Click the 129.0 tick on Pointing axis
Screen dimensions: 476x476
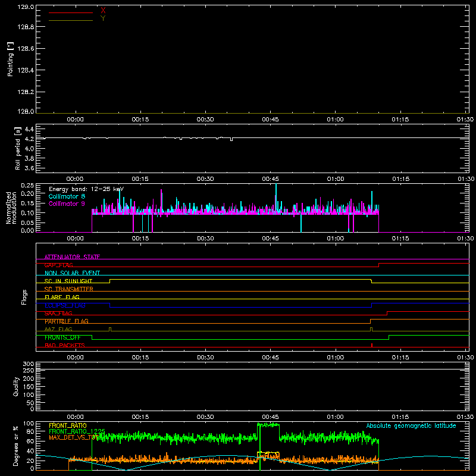coord(26,7)
